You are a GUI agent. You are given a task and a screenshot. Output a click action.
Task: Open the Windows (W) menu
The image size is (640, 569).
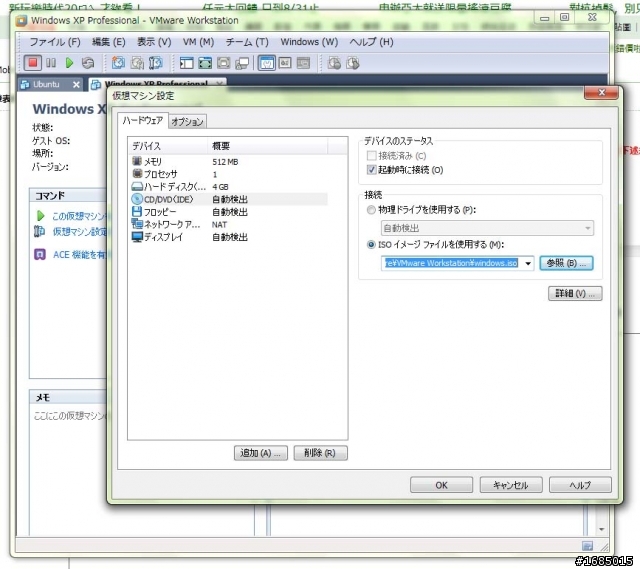tap(309, 42)
